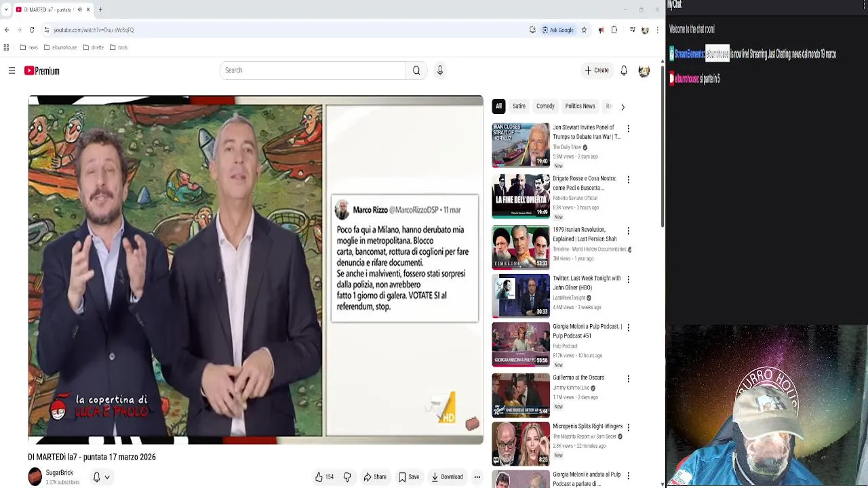This screenshot has height=488, width=868.
Task: Open Chrome extensions puzzle icon
Action: tap(614, 30)
